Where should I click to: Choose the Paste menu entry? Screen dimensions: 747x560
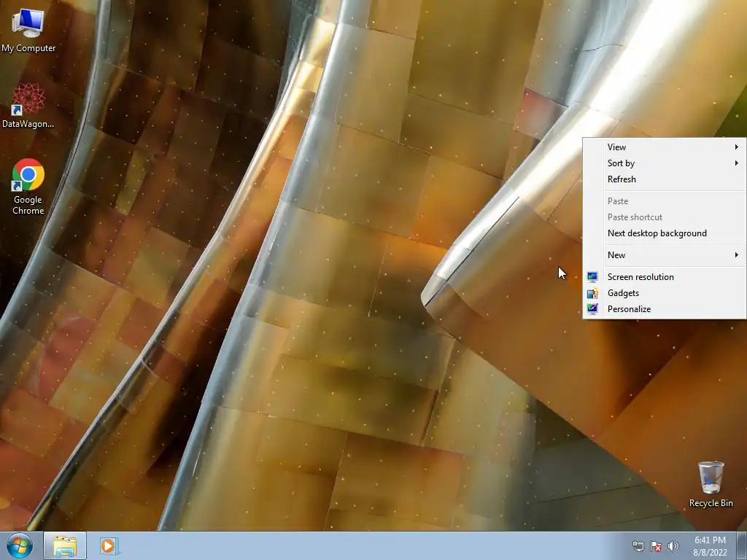665,201
